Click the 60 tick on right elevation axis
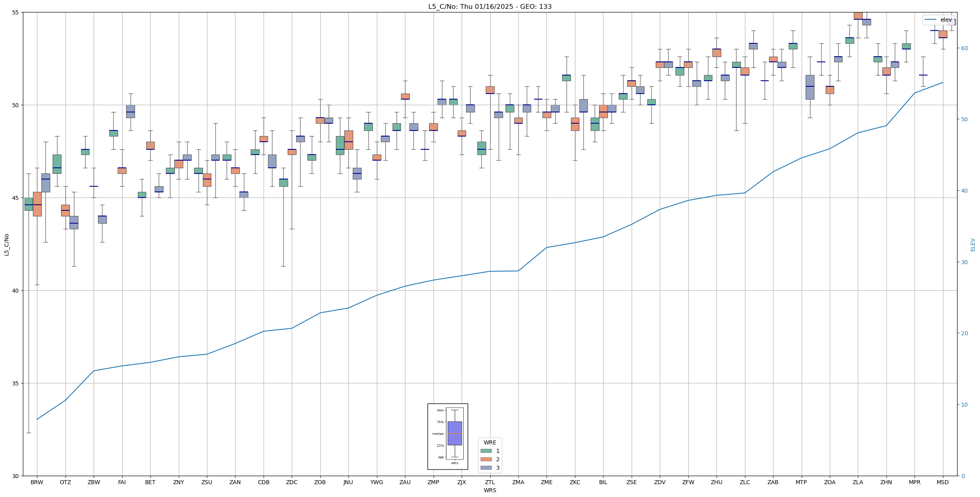Image resolution: width=980 pixels, height=497 pixels. coord(964,48)
